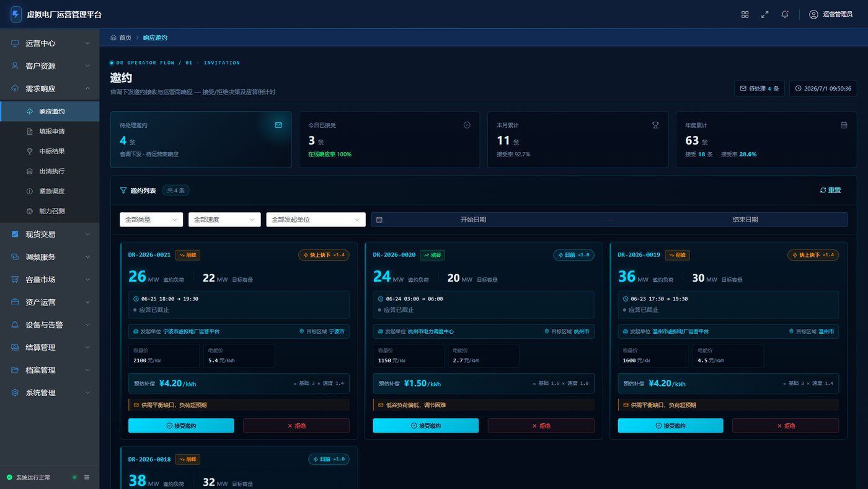Click the 系统管理 gear icon in sidebar
This screenshot has width=868, height=489.
pos(15,393)
